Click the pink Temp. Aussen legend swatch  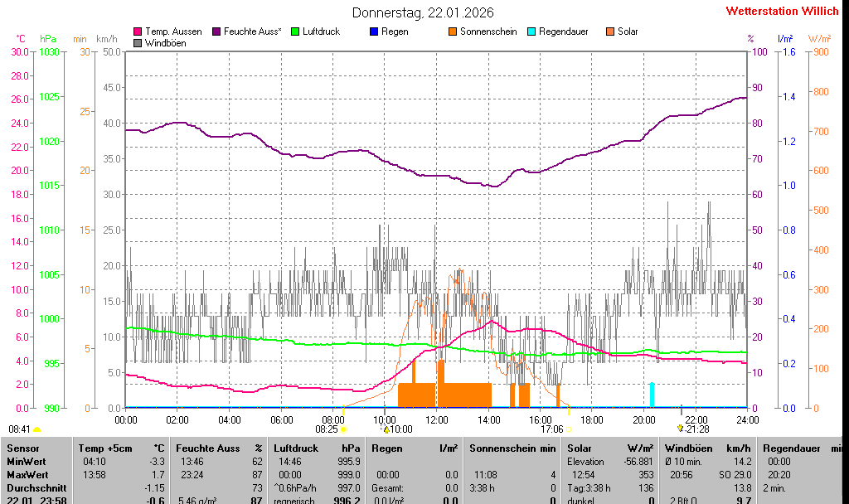[138, 31]
